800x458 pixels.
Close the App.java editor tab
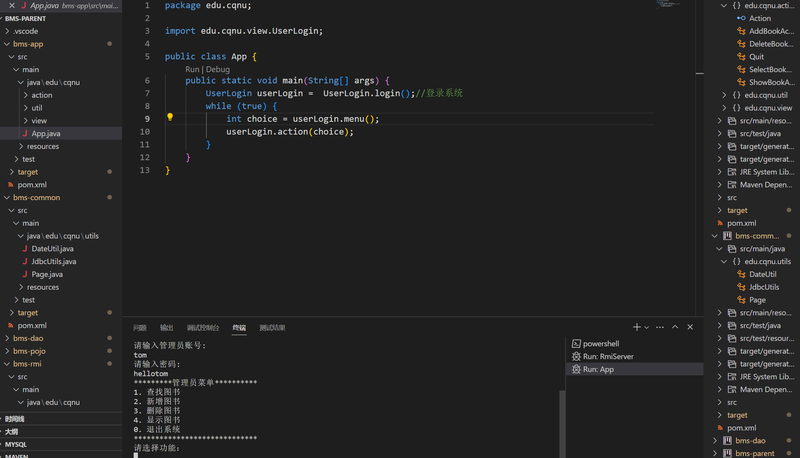pyautogui.click(x=12, y=6)
